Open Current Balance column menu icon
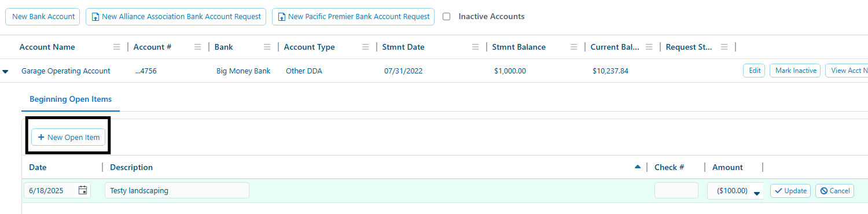Screen dimensions: 868x214 point(649,47)
